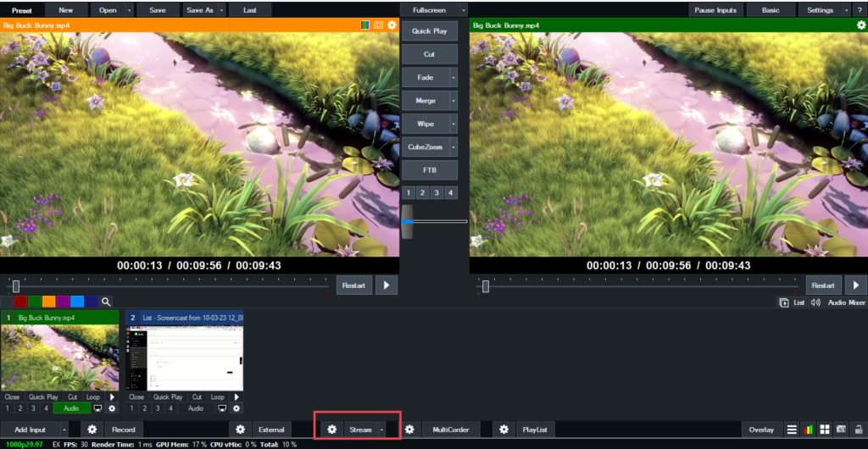Click the four-square grid layout icon
The image size is (868, 449).
click(x=825, y=430)
